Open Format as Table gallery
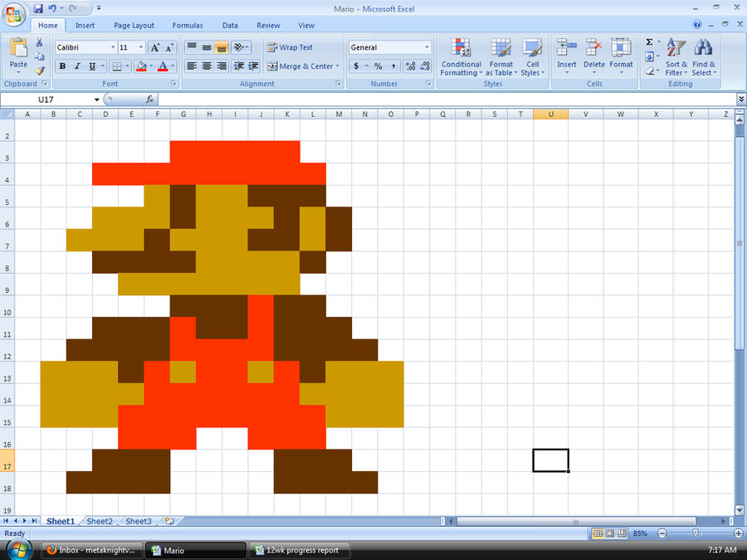The image size is (747, 560). pos(500,57)
